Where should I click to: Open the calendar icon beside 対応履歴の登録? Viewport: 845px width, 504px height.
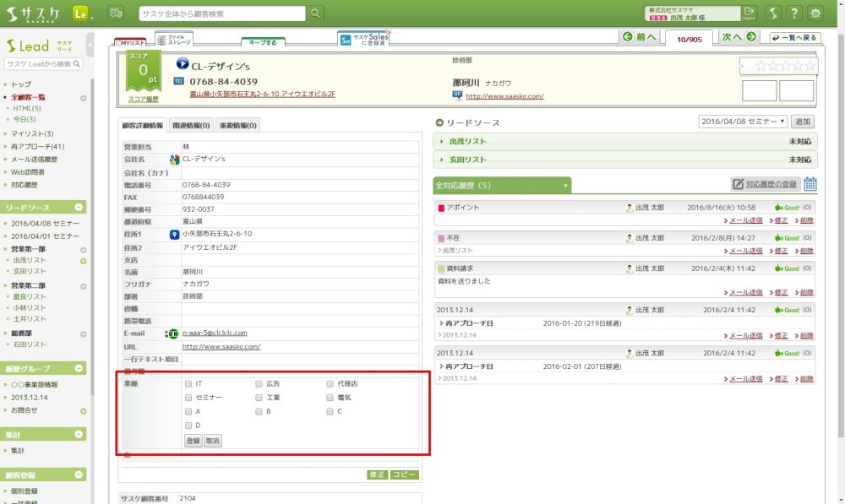[810, 184]
